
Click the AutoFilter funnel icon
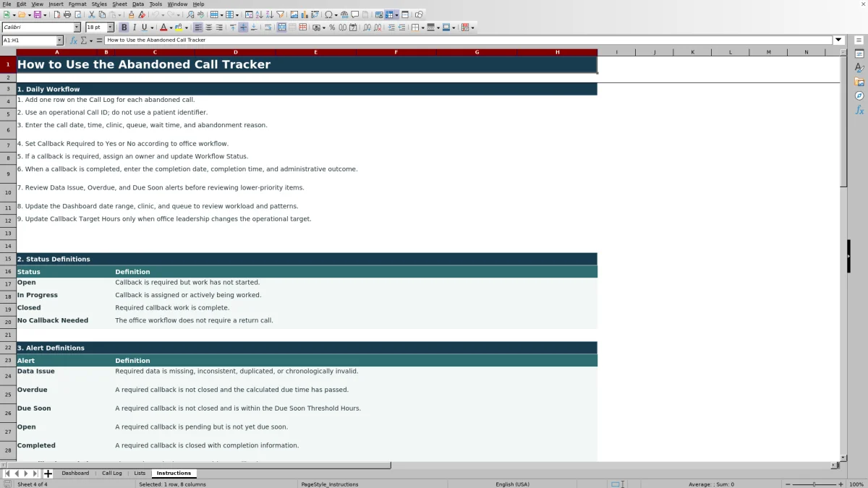click(280, 14)
